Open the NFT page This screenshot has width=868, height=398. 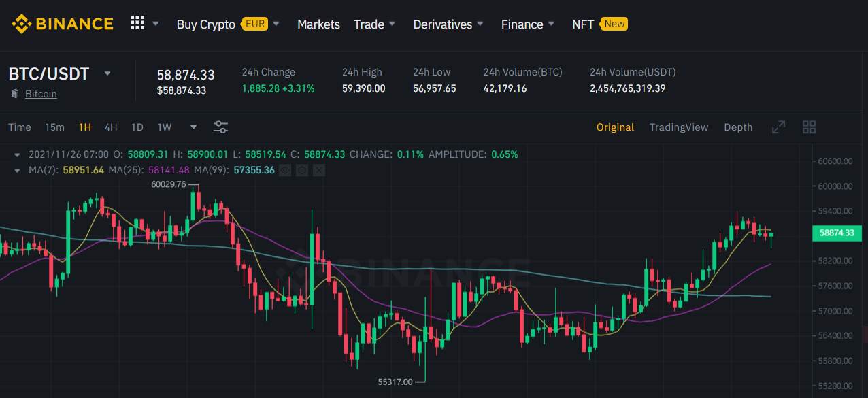(x=583, y=24)
